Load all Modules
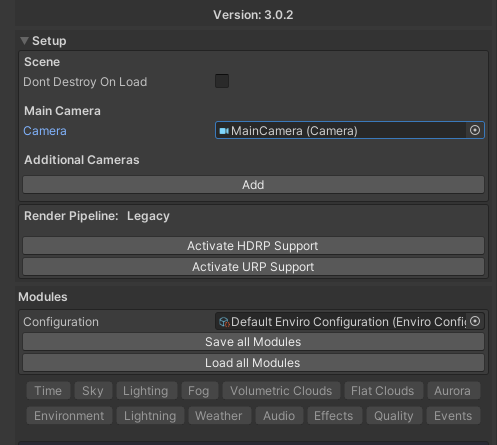This screenshot has width=497, height=445. click(x=253, y=363)
